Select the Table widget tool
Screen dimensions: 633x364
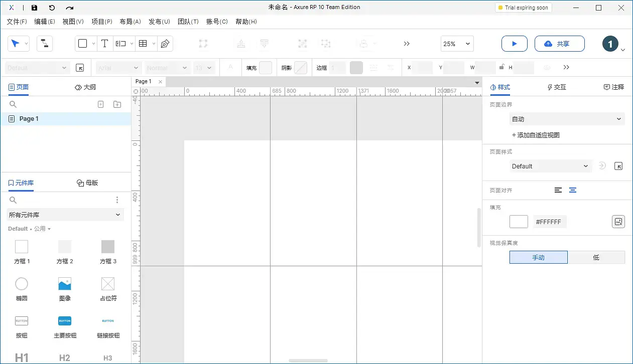click(143, 44)
